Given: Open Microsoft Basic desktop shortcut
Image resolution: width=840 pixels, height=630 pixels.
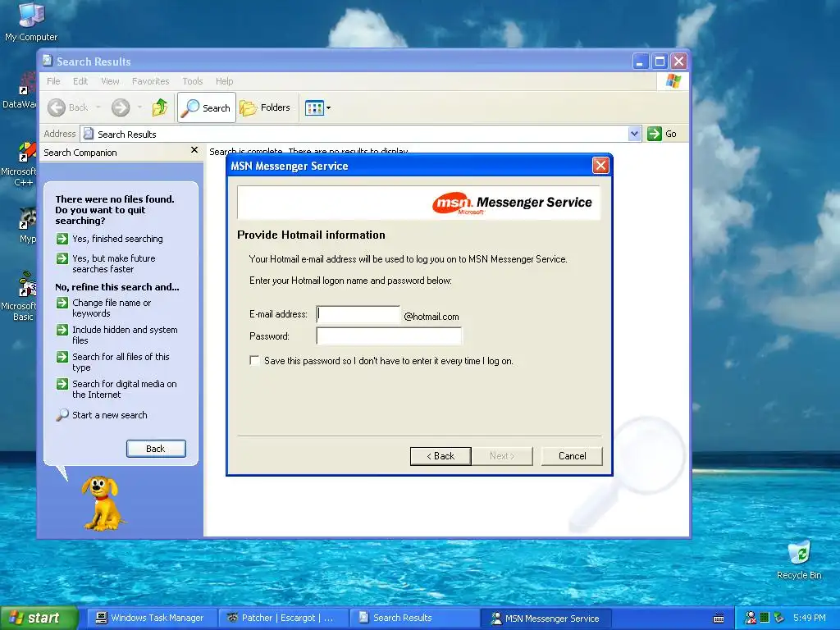Looking at the screenshot, I should [x=20, y=296].
